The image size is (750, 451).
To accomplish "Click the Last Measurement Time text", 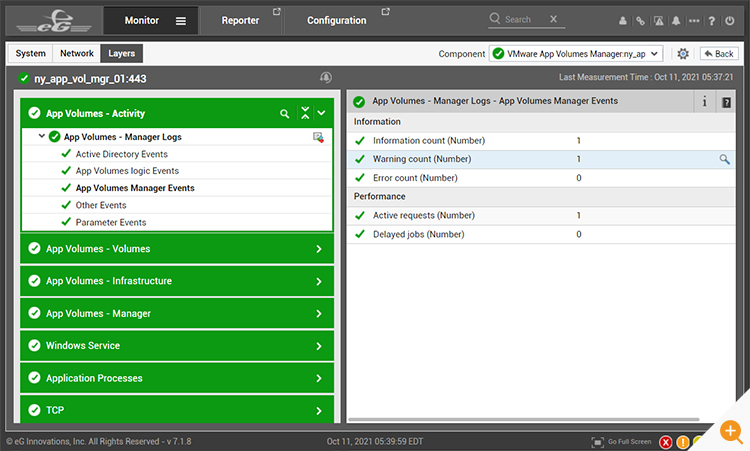I will [646, 77].
